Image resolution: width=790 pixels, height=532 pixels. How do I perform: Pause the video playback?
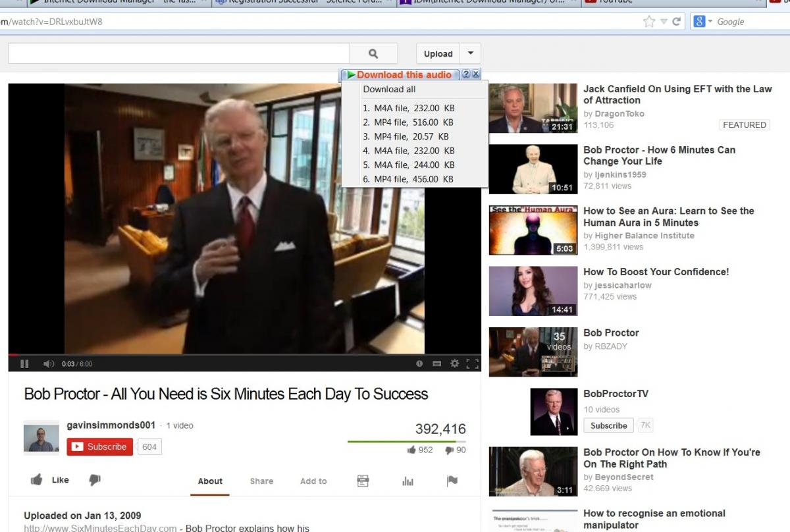point(24,363)
